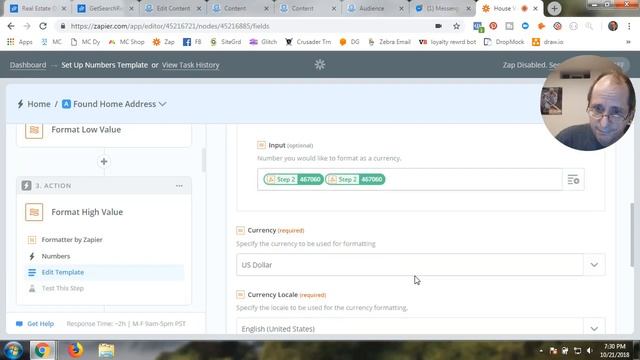Open the Glitch bookmark
Screen dimensions: 640x360
[x=263, y=42]
